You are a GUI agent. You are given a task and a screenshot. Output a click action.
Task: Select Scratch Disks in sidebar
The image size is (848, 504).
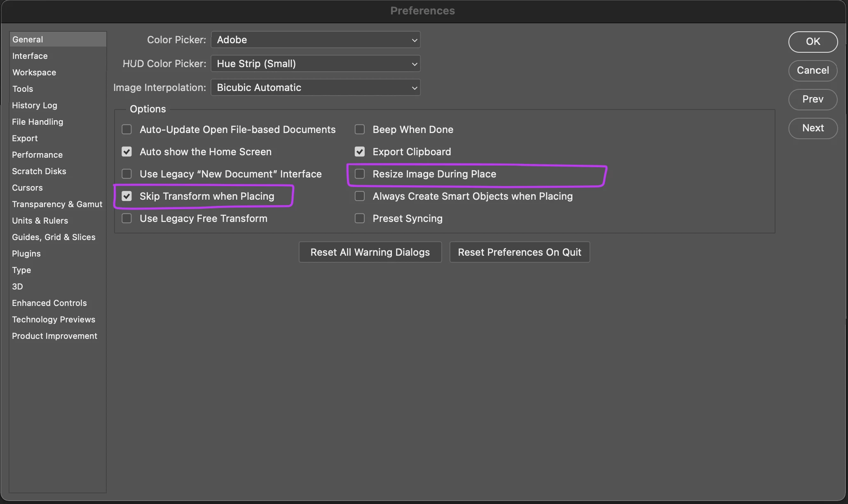[39, 171]
